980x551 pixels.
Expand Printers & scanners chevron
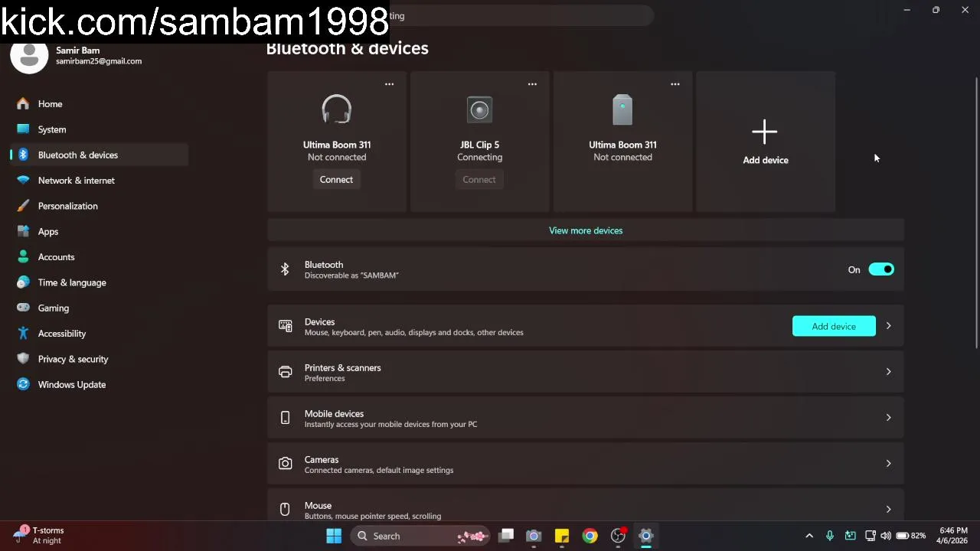(x=888, y=372)
